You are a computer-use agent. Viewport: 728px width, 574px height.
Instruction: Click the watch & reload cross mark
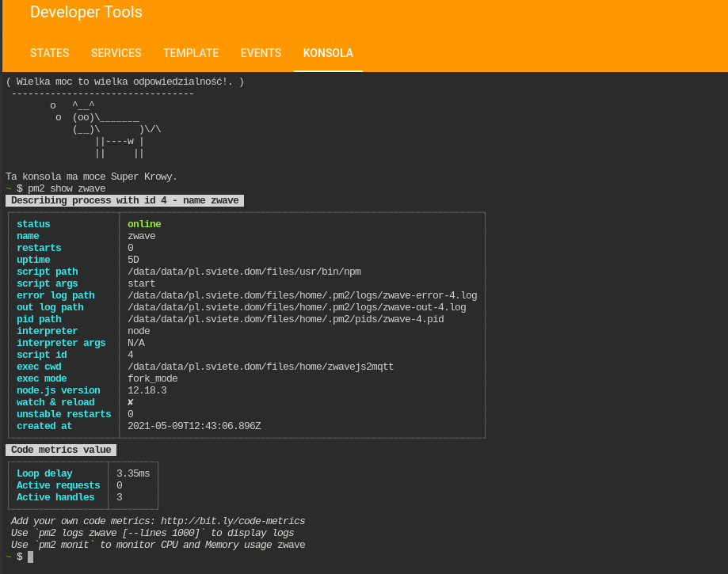click(x=131, y=402)
